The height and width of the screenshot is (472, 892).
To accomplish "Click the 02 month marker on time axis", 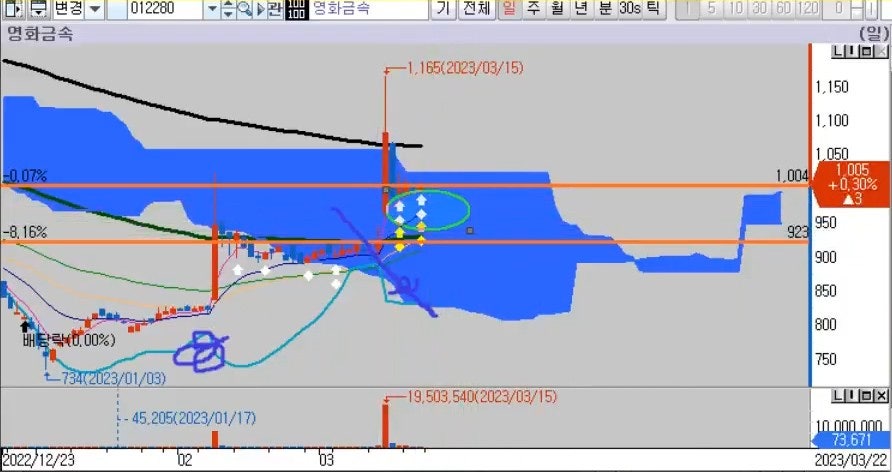I will (x=184, y=460).
